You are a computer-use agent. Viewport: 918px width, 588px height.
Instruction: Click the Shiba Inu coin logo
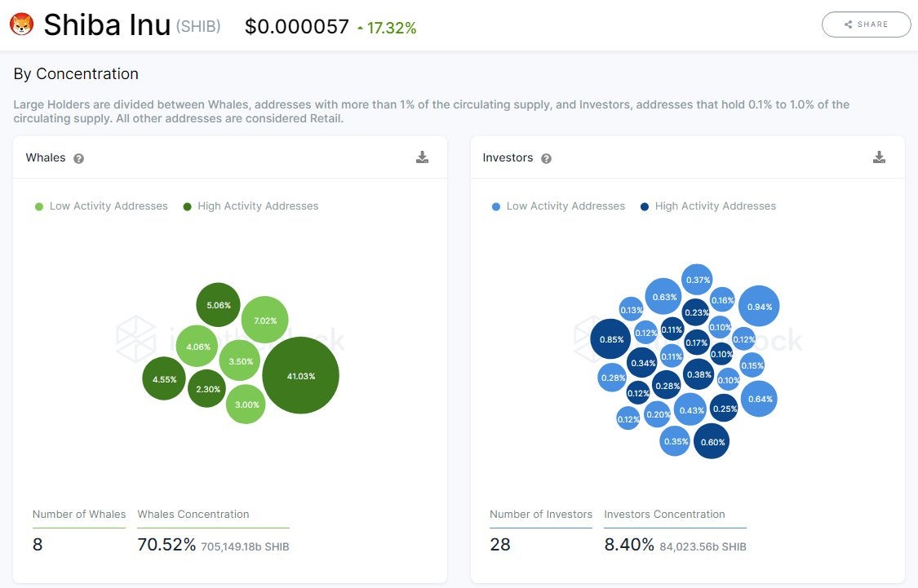point(22,24)
